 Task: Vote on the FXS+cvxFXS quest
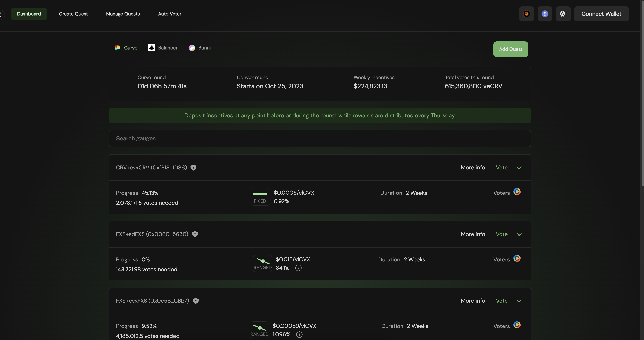point(501,301)
